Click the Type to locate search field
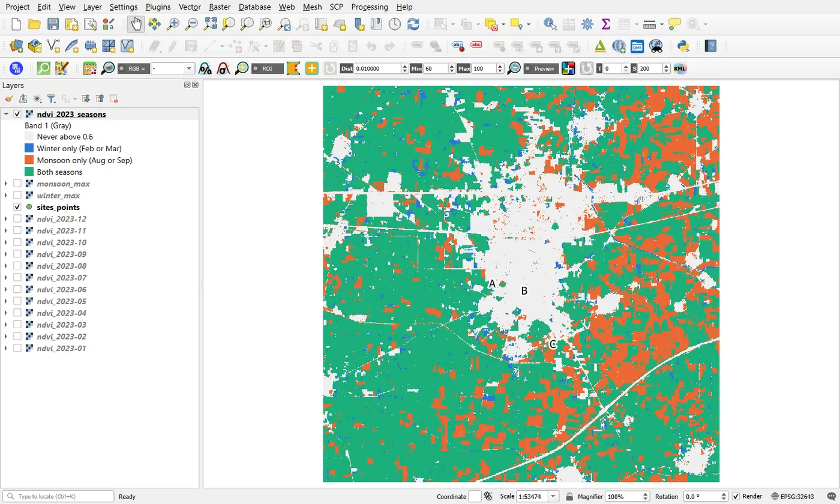 [59, 497]
